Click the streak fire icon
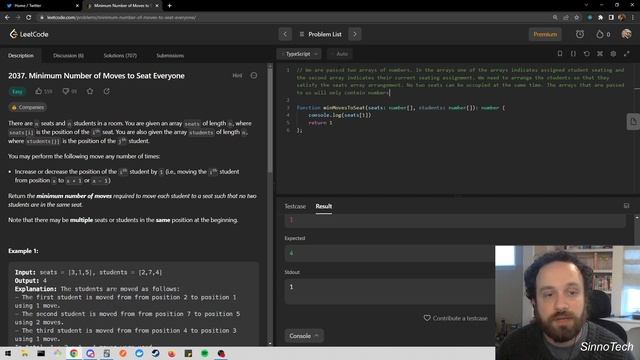 click(x=600, y=34)
